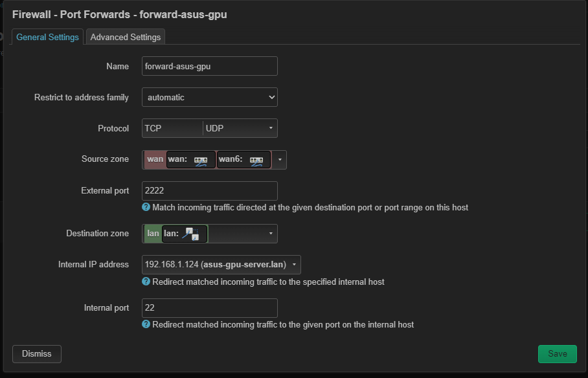Click the 'Redirect matched incoming traffic to the given port' text
Screen dimensions: 588x378
283,324
